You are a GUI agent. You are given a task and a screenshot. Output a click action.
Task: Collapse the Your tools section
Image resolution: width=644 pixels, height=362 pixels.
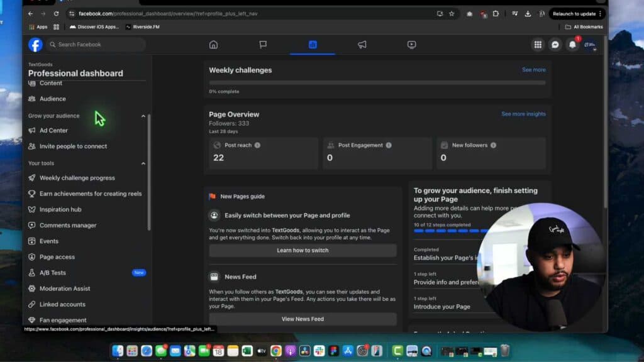click(x=143, y=163)
